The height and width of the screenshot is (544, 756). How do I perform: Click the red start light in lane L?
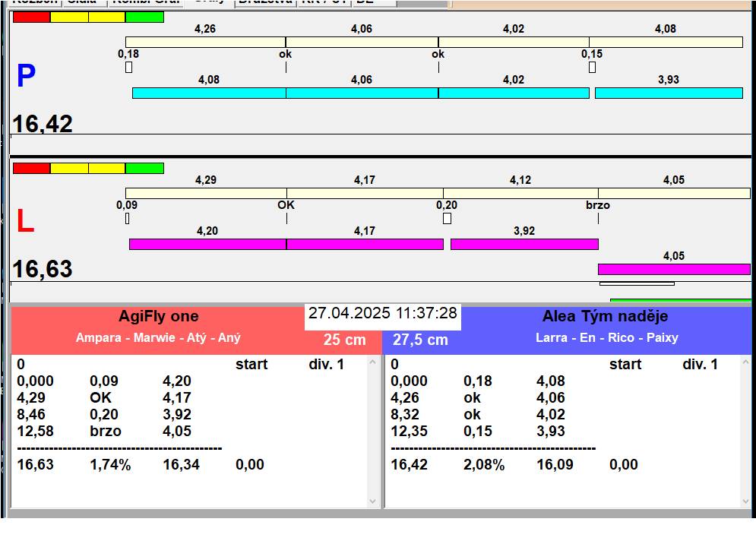[x=31, y=168]
